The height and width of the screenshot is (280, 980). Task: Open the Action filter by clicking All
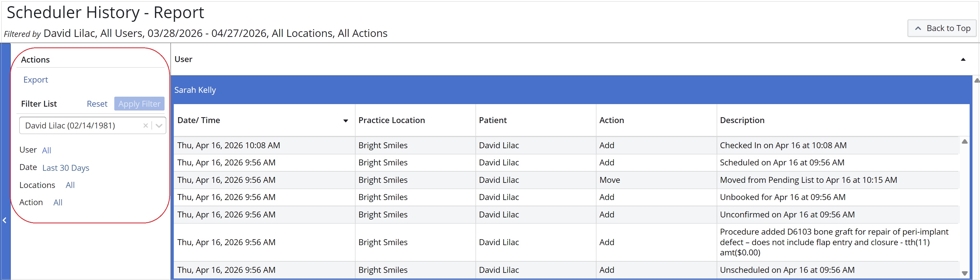(x=58, y=202)
